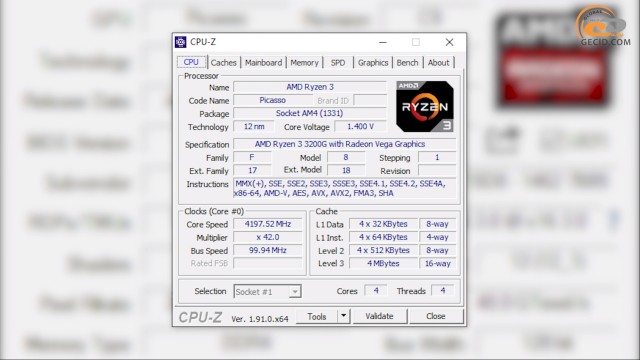The height and width of the screenshot is (360, 640).
Task: Click the Stepping value 1
Action: point(437,157)
